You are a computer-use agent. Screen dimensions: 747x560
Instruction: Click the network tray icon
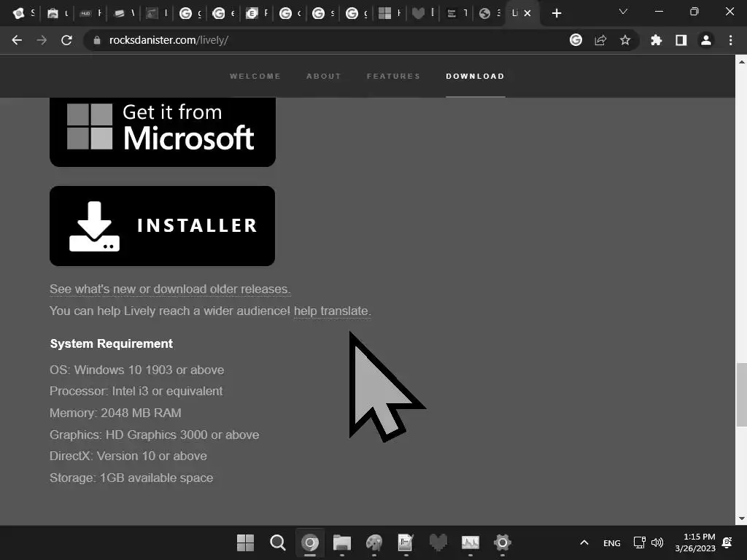[x=639, y=542]
